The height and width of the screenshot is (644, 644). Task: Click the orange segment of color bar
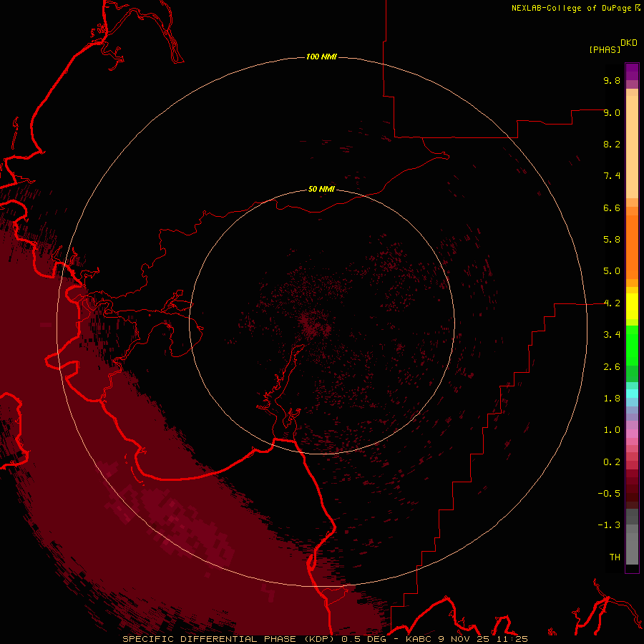632,248
